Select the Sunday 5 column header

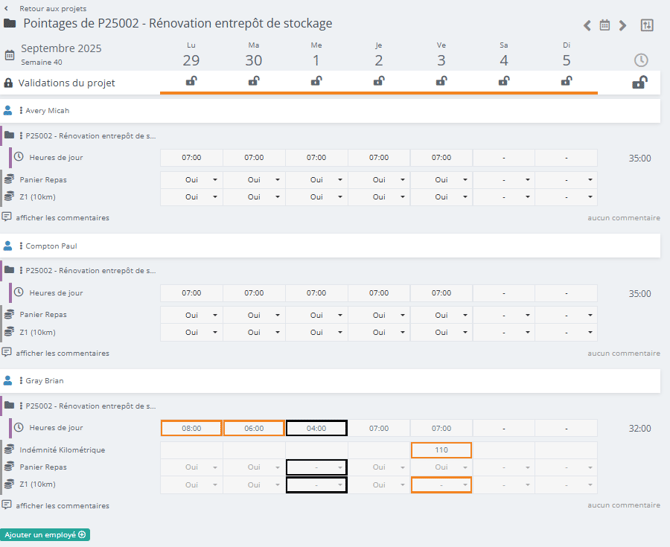(x=566, y=54)
